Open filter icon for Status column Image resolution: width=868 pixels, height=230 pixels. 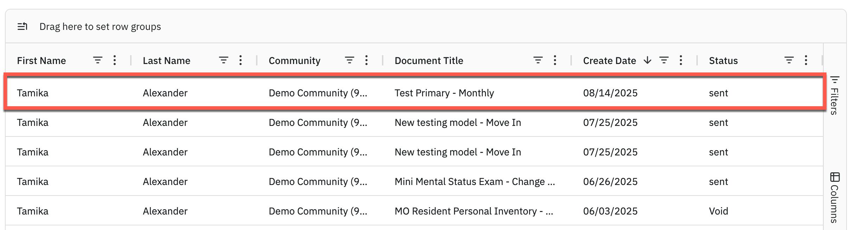pyautogui.click(x=789, y=60)
